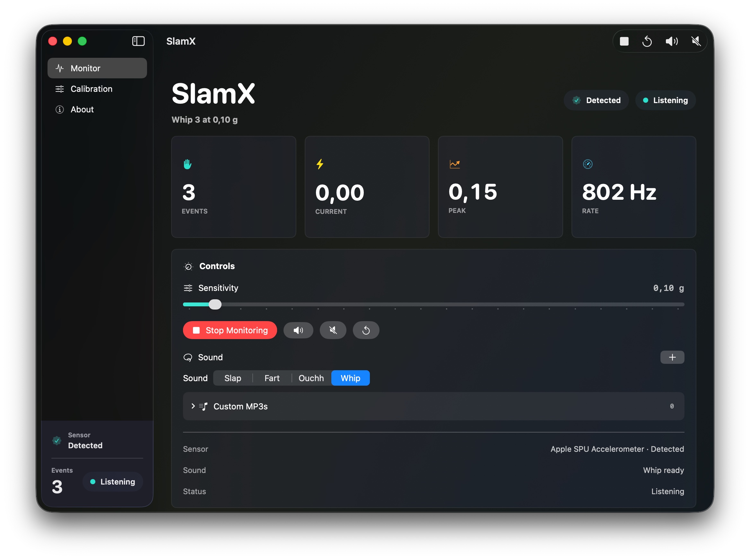Click the mute speaker button in Controls

[x=333, y=330]
